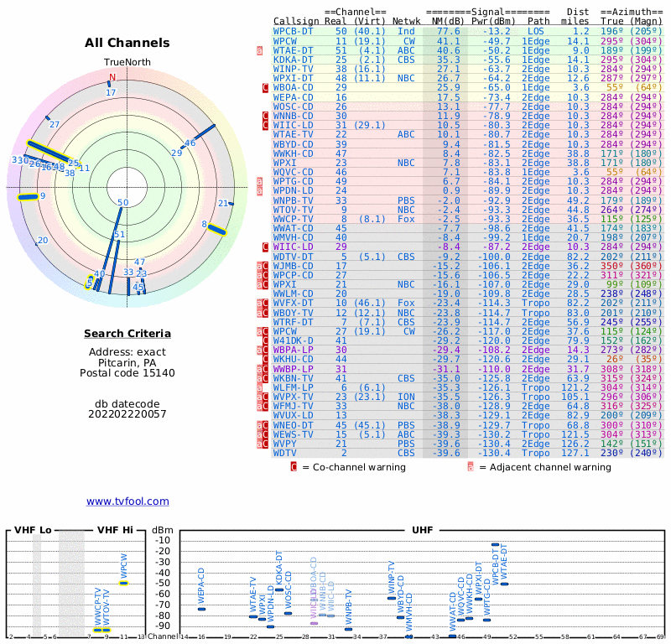Click the adjacent channel badge beside WPTG-CD
The width and height of the screenshot is (671, 644).
259,181
